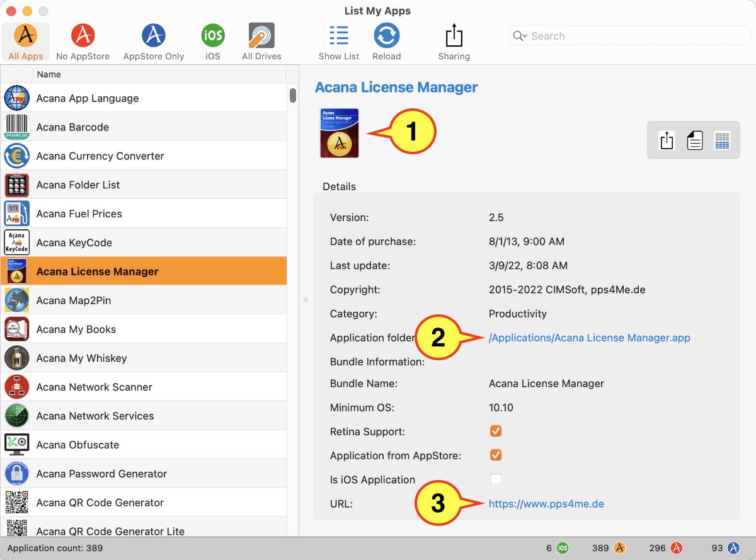This screenshot has height=560, width=756.
Task: Click the Acana Map2Pin globe icon
Action: pos(17,300)
